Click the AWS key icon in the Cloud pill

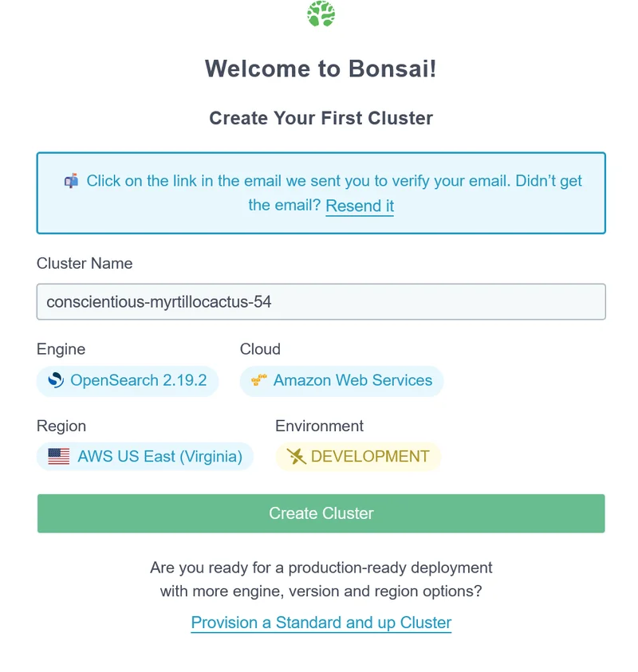pos(257,381)
